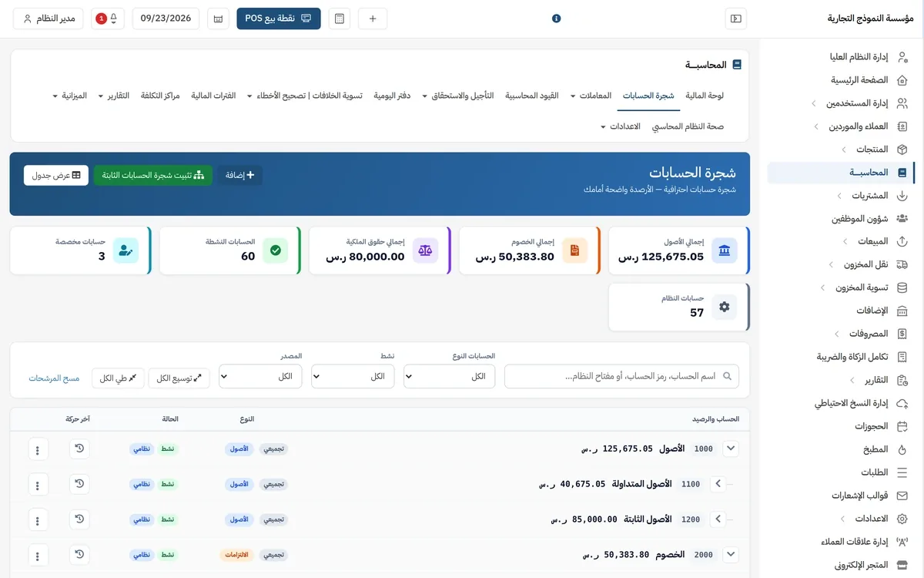924x578 pixels.
Task: Click the الإضافات plugin icon in sidebar
Action: 902,311
